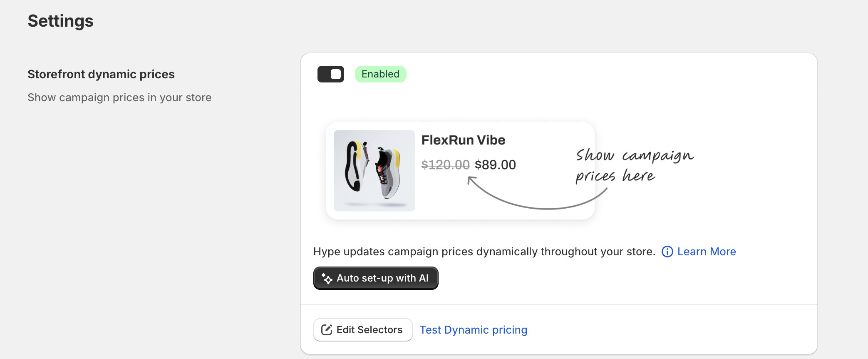This screenshot has height=359, width=868.
Task: Click the sparkle icon on AI button
Action: [327, 279]
